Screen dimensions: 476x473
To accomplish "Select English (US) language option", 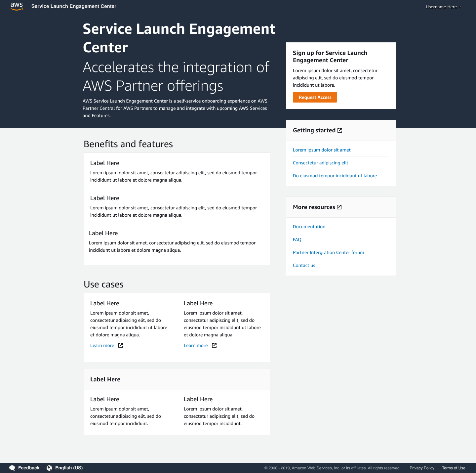I will [x=69, y=468].
